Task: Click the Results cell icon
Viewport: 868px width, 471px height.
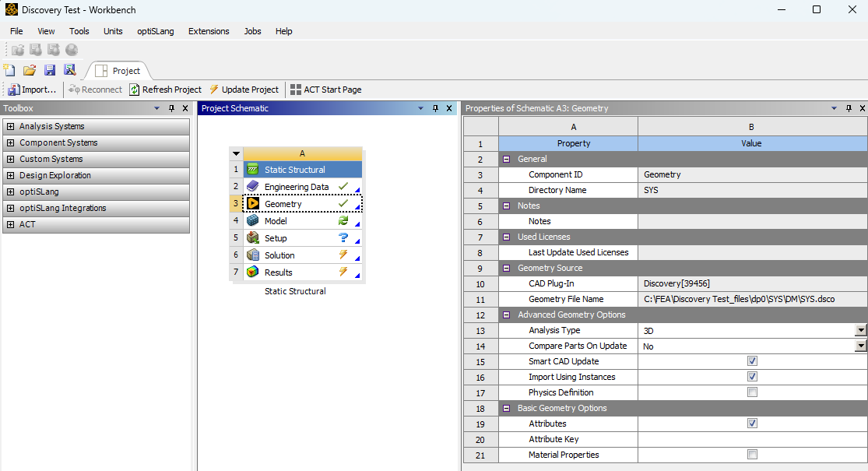Action: point(253,272)
